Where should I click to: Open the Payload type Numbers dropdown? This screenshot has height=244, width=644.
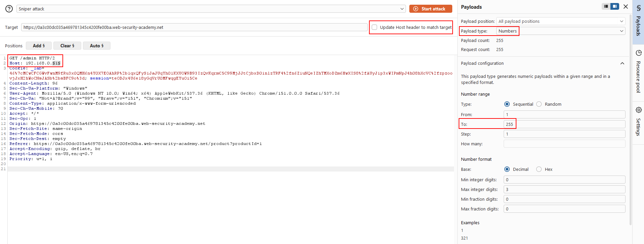(x=561, y=31)
